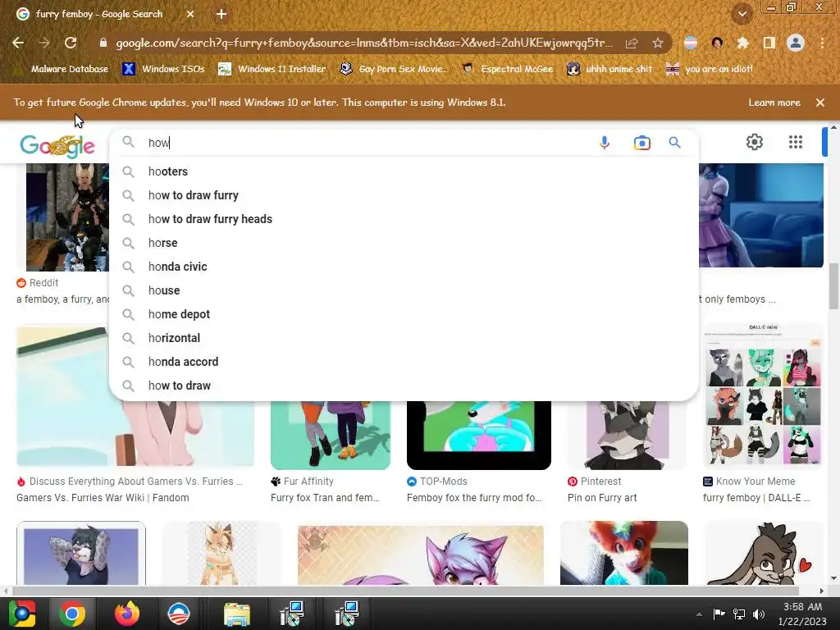Open the Fur Affinity image result
Image resolution: width=840 pixels, height=630 pixels.
click(x=331, y=435)
